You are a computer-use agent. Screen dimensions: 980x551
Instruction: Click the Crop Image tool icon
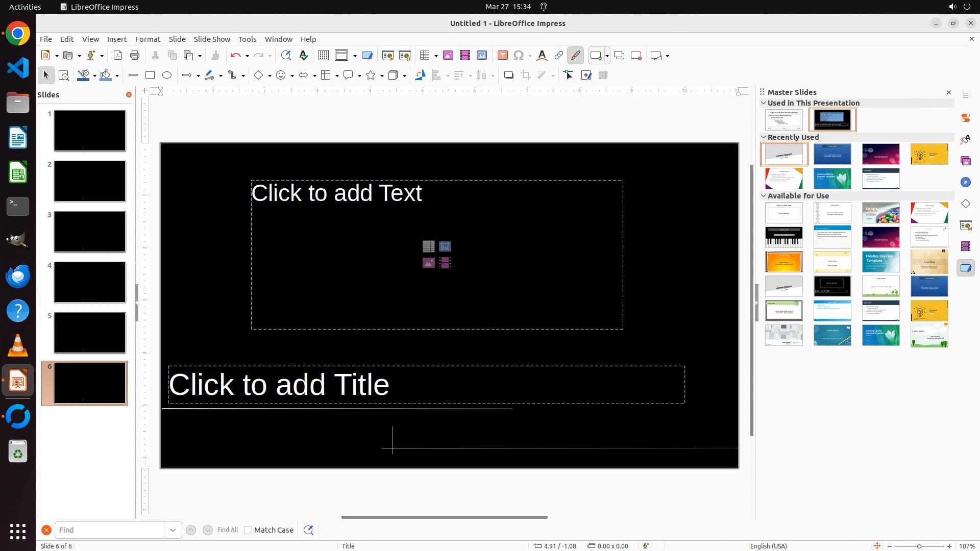pos(526,75)
